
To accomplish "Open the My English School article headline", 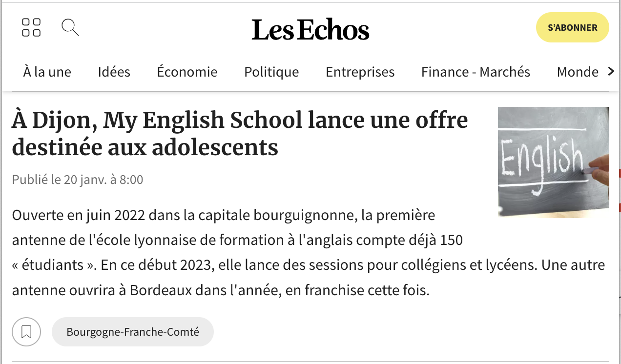I will tap(239, 134).
